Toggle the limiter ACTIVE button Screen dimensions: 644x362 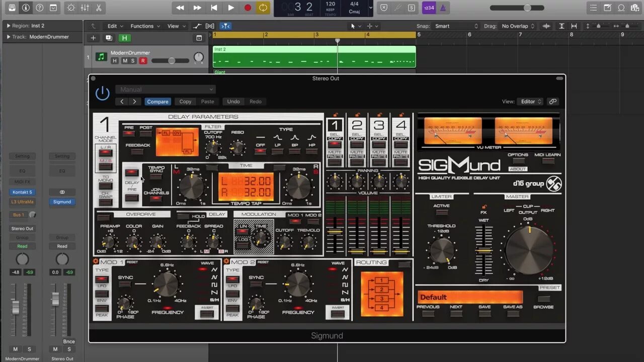[x=441, y=213]
